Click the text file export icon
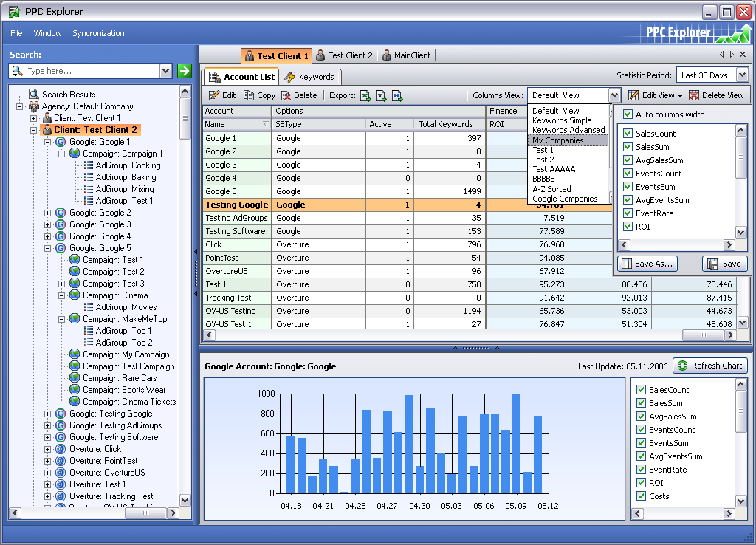 [x=381, y=95]
